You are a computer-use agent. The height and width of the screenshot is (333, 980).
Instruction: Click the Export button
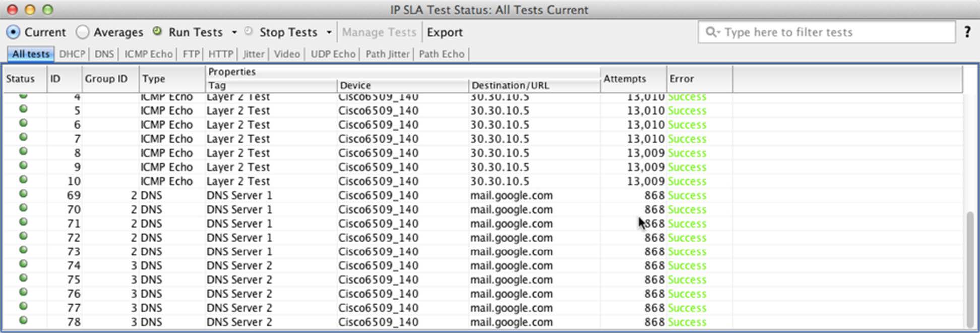click(x=444, y=32)
